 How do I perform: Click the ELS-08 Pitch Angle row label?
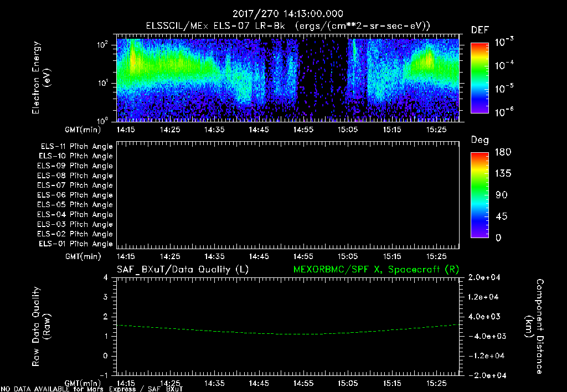click(75, 176)
